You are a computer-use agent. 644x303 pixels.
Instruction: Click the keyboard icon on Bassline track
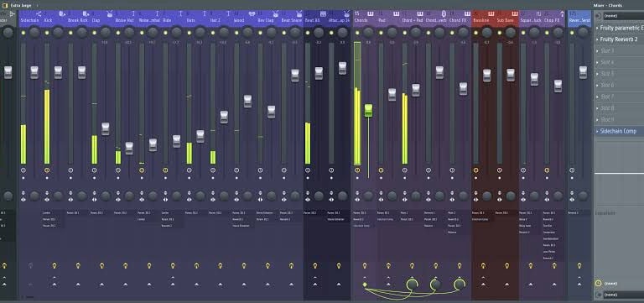[x=491, y=13]
